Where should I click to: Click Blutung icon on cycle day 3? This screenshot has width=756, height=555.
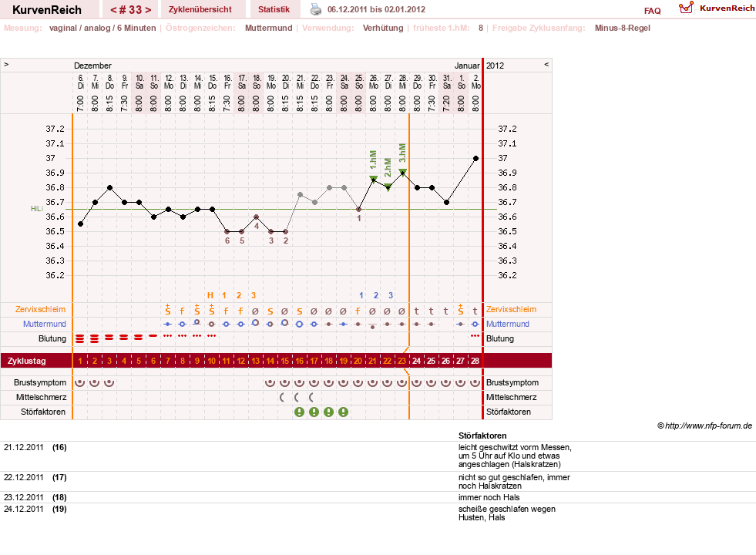coord(109,338)
